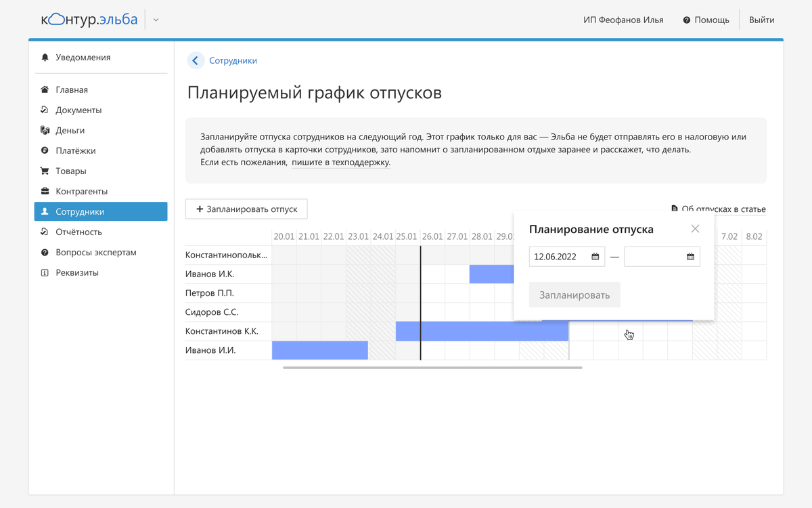Image resolution: width=812 pixels, height=508 pixels.
Task: Click the Контур.Эльба logo
Action: coord(89,20)
